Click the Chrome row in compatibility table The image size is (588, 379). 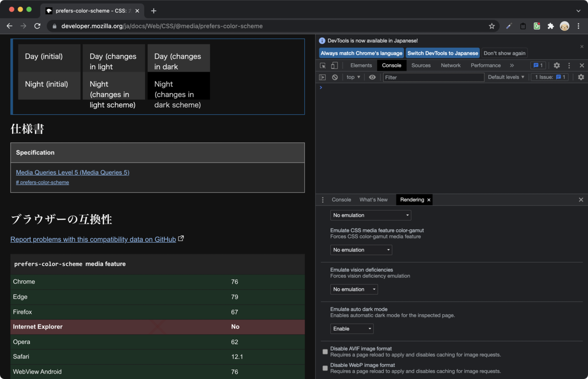click(x=157, y=282)
